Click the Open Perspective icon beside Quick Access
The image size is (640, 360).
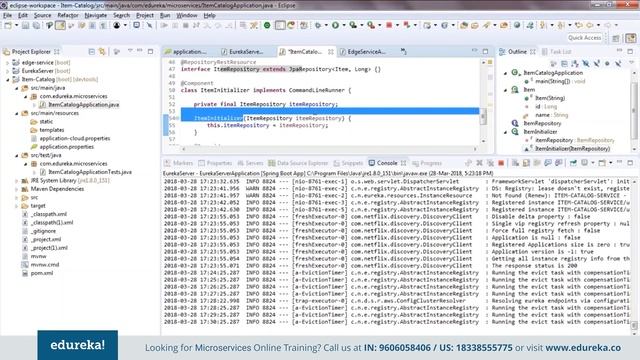(x=616, y=38)
